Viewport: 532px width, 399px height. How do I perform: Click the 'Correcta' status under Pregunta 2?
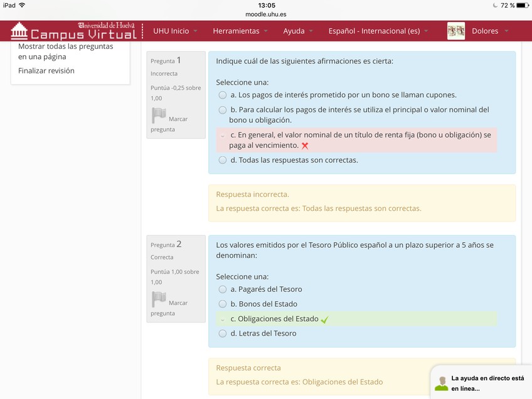(x=162, y=257)
